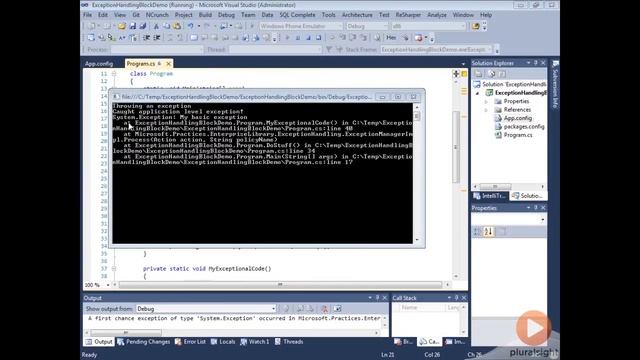Screen dimensions: 640x360
Task: Open the ReSharper menu
Action: 408,15
